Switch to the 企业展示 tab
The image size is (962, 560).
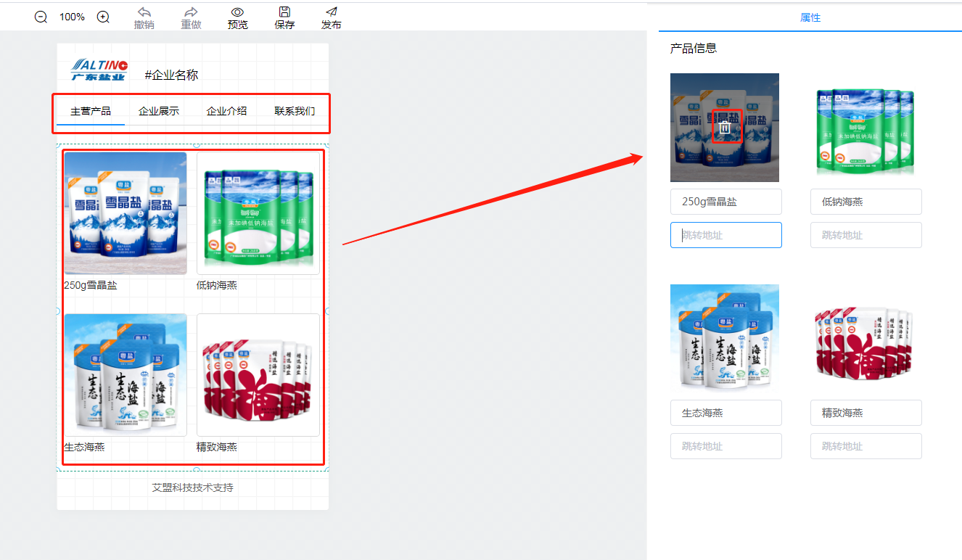click(x=159, y=111)
